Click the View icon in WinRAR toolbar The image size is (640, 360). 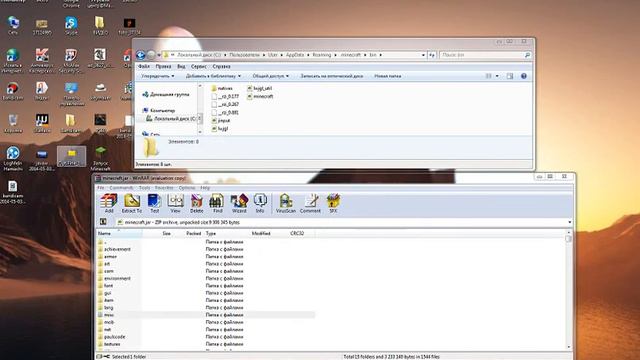(x=176, y=203)
